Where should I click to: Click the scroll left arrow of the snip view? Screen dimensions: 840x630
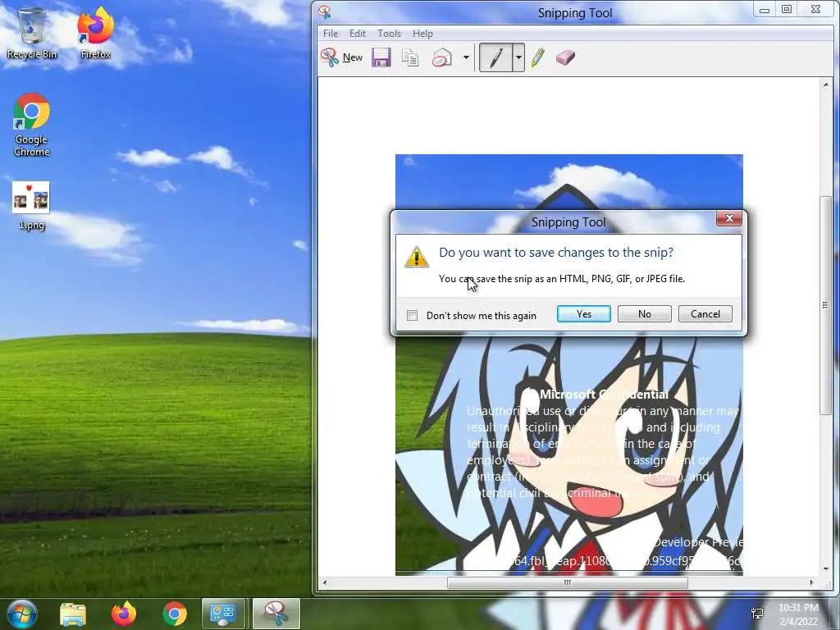click(325, 583)
